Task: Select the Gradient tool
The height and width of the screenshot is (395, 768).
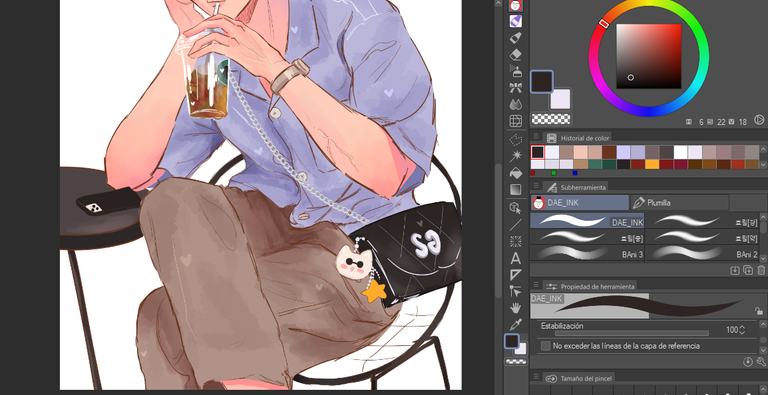Action: click(x=515, y=189)
